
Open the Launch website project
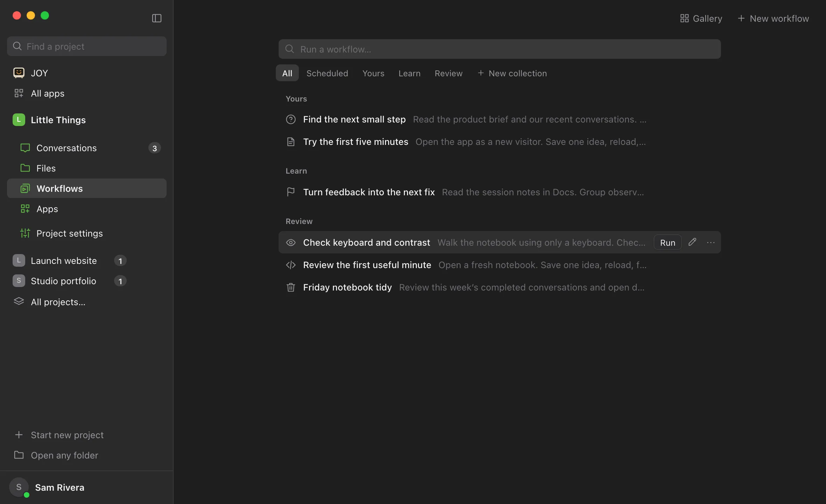tap(64, 261)
